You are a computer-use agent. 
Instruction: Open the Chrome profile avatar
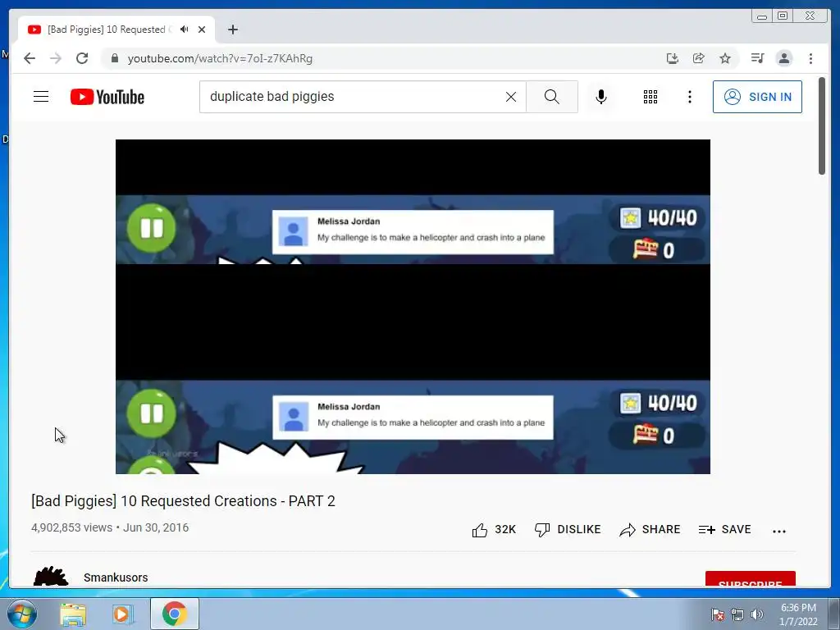pyautogui.click(x=783, y=58)
